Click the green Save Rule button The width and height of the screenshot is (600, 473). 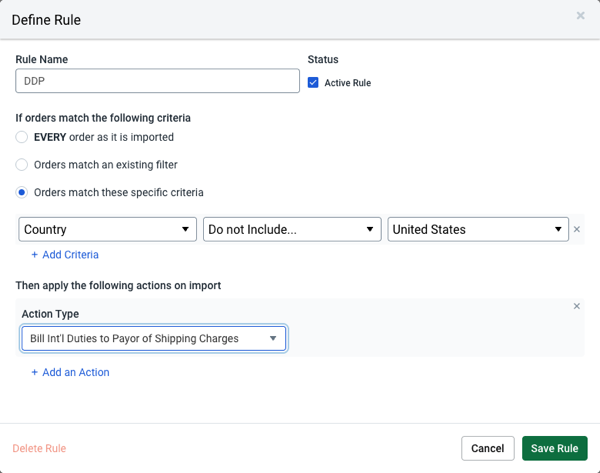tap(554, 448)
